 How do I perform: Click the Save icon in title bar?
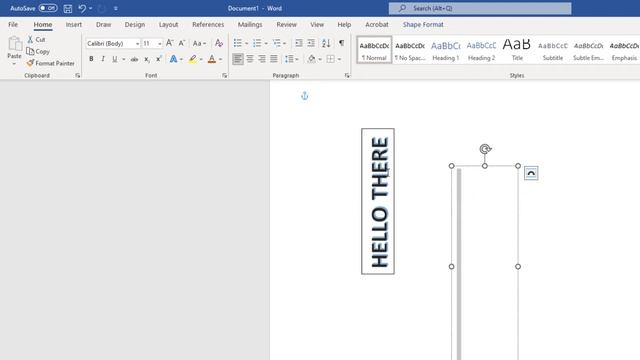pos(68,8)
